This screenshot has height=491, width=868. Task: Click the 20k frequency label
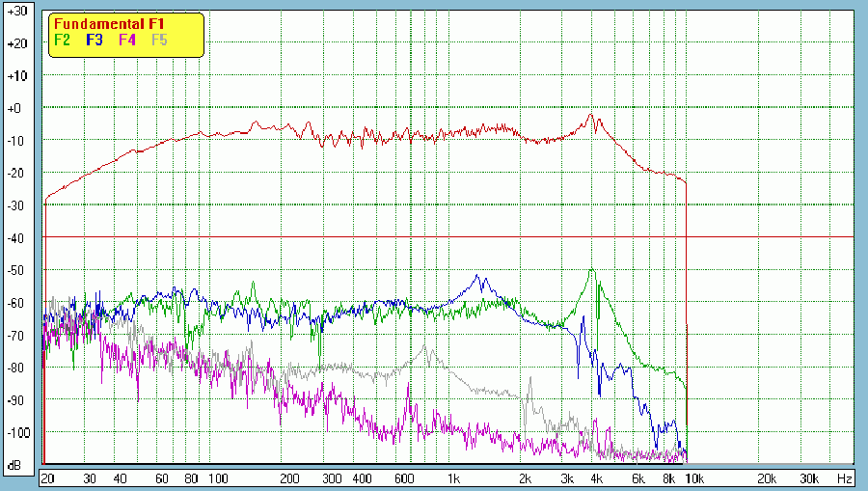(x=767, y=478)
